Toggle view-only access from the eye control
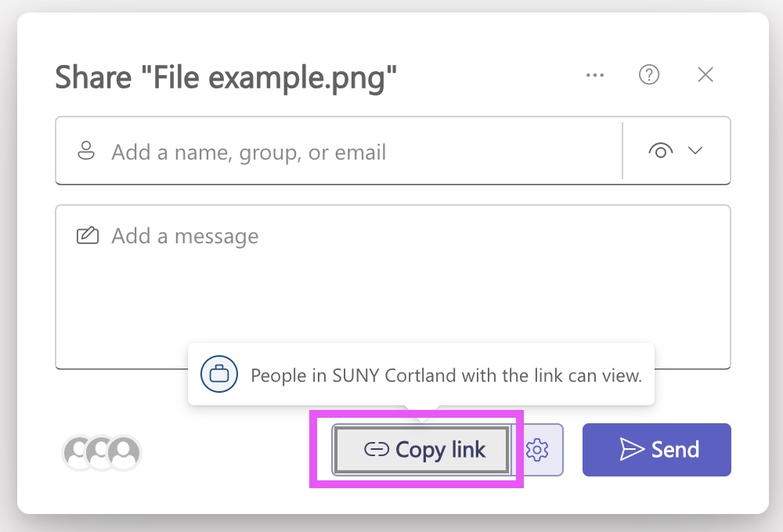Viewport: 783px width, 532px height. tap(661, 150)
